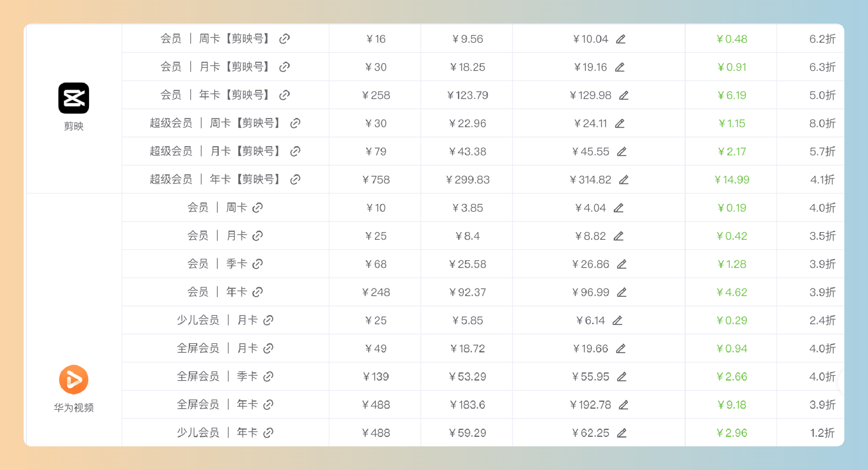
Task: Click pencil icon next to ¥314.82
Action: coord(623,180)
